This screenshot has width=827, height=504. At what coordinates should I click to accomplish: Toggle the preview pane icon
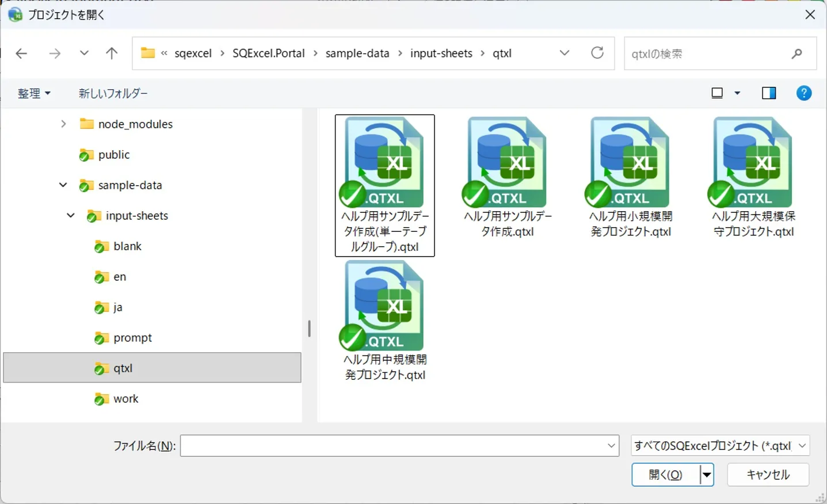[769, 93]
